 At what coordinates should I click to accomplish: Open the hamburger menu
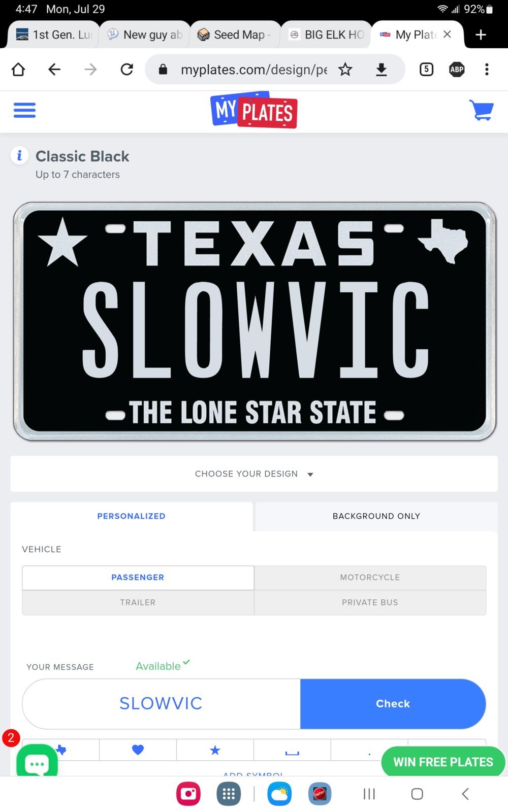pos(24,110)
